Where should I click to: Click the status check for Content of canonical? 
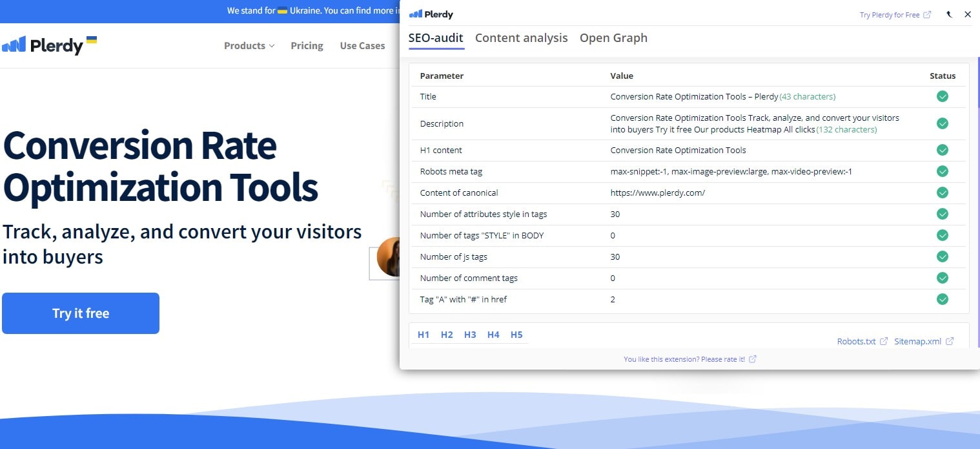click(943, 193)
